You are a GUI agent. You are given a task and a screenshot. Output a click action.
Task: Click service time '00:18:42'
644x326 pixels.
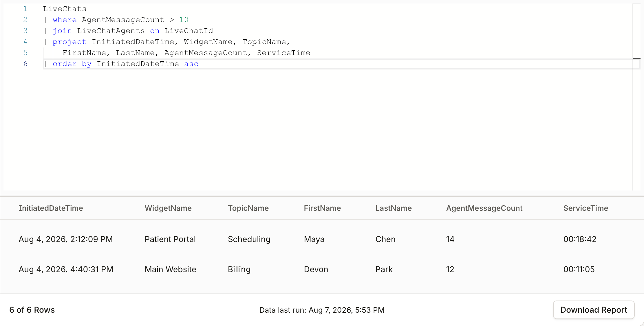(580, 239)
